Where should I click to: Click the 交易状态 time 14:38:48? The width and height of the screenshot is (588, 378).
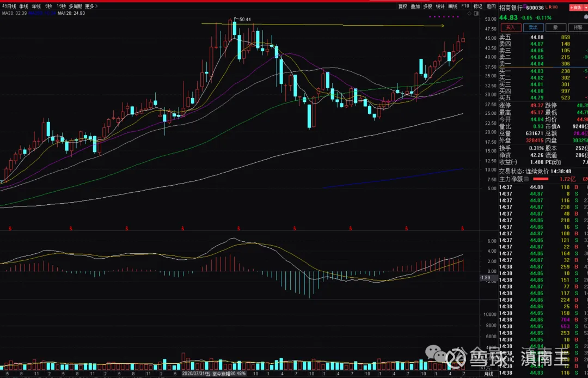point(562,172)
